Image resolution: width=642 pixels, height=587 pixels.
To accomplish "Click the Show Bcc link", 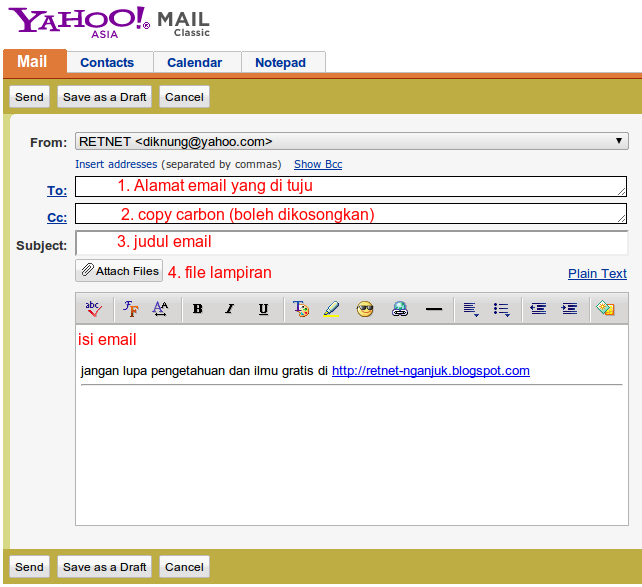I will 318,164.
